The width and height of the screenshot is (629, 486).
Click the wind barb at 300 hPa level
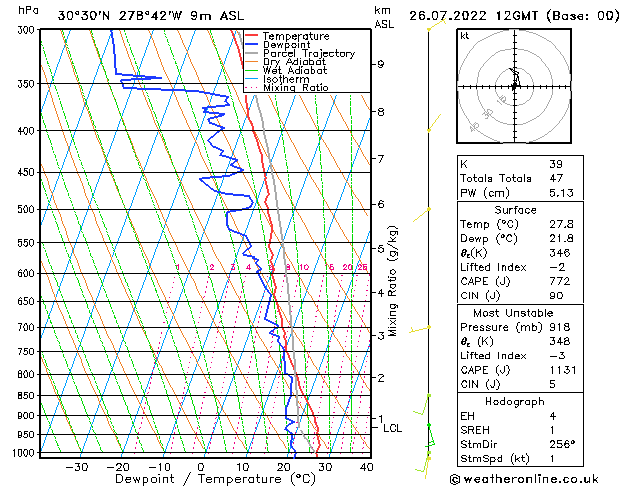coord(432,27)
